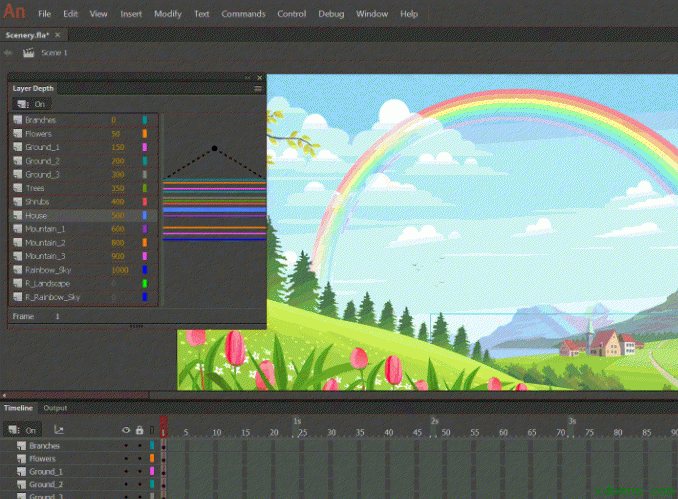The width and height of the screenshot is (678, 499).
Task: Click the Flowers layer icon in Layer Depth
Action: click(17, 134)
